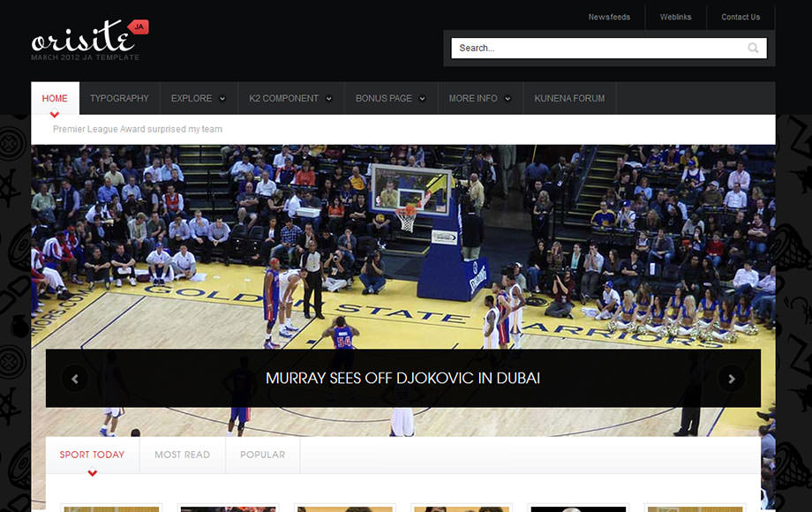Switch to the Most Read tab
The width and height of the screenshot is (812, 512).
[x=182, y=455]
